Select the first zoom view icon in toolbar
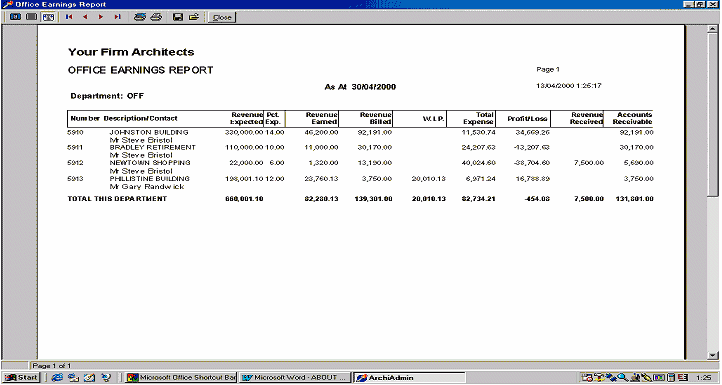Viewport: 722px width, 385px height. point(16,17)
